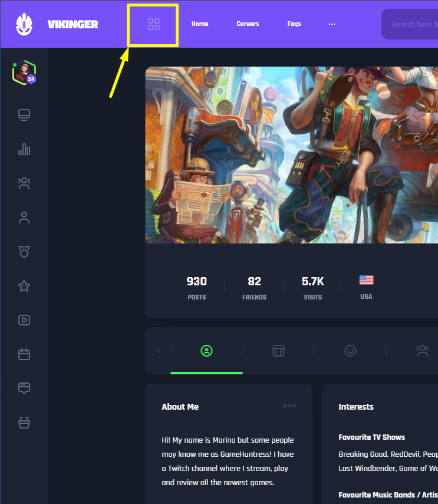Go to Home in top navigation
This screenshot has height=504, width=438.
tap(200, 24)
